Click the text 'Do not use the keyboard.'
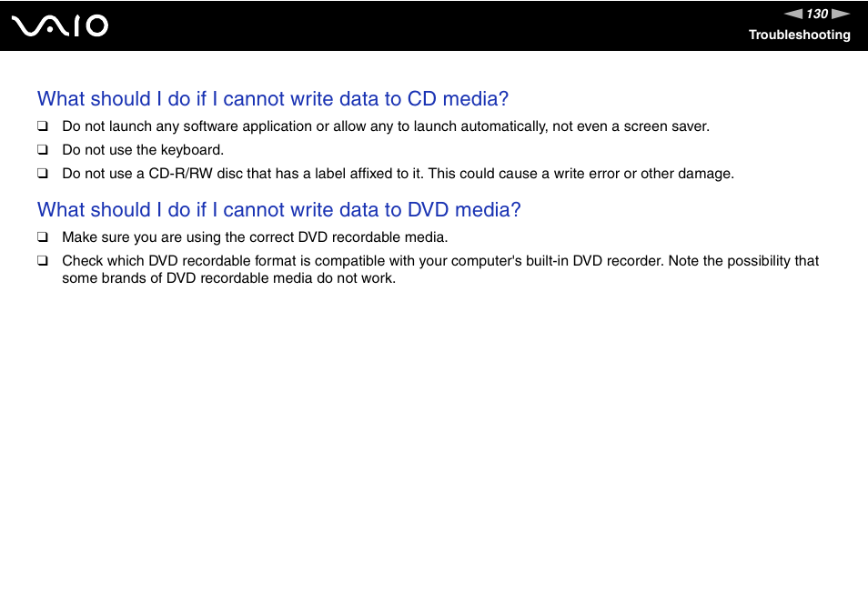868x613 pixels. [143, 150]
